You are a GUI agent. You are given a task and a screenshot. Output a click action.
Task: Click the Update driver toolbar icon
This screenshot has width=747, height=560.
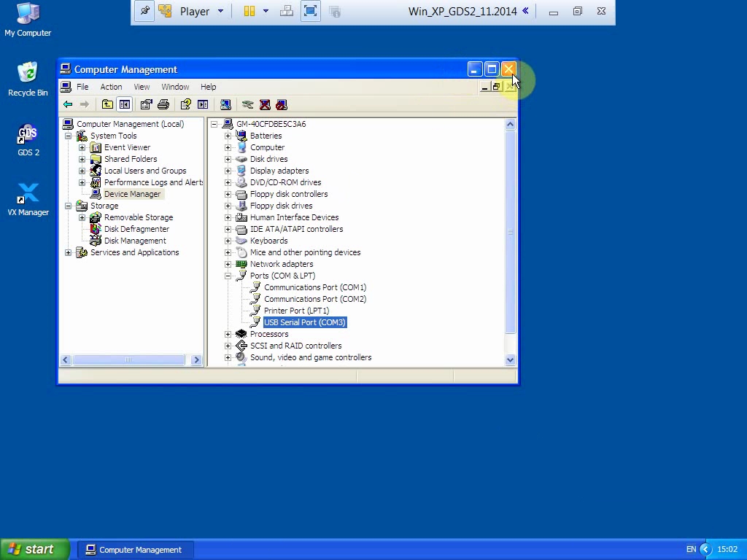point(247,104)
